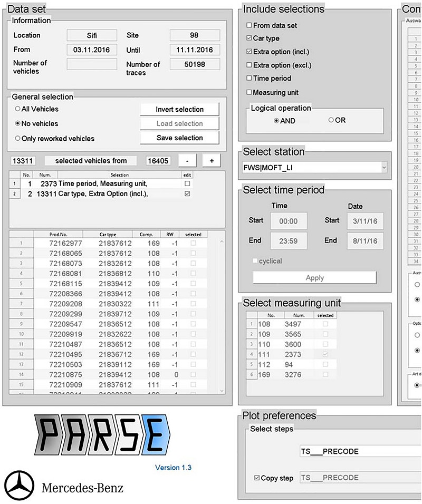Click the RW column header
Screen dimensions: 422x504
(x=170, y=234)
